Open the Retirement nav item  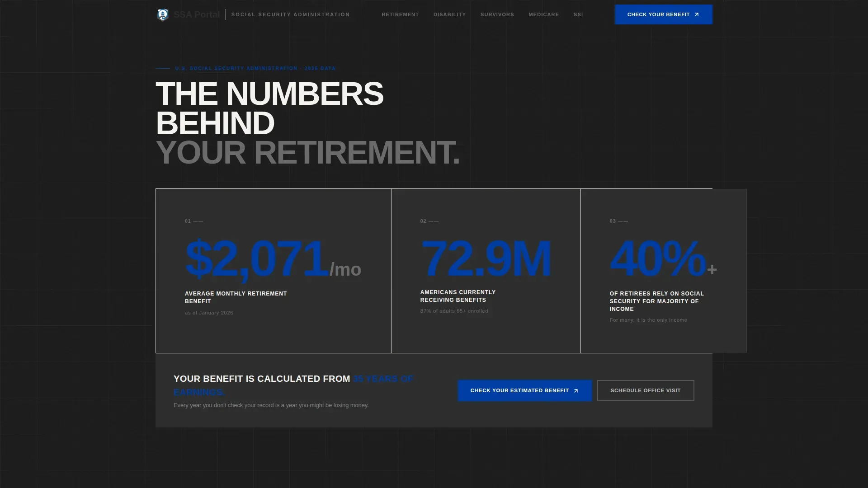tap(400, 15)
